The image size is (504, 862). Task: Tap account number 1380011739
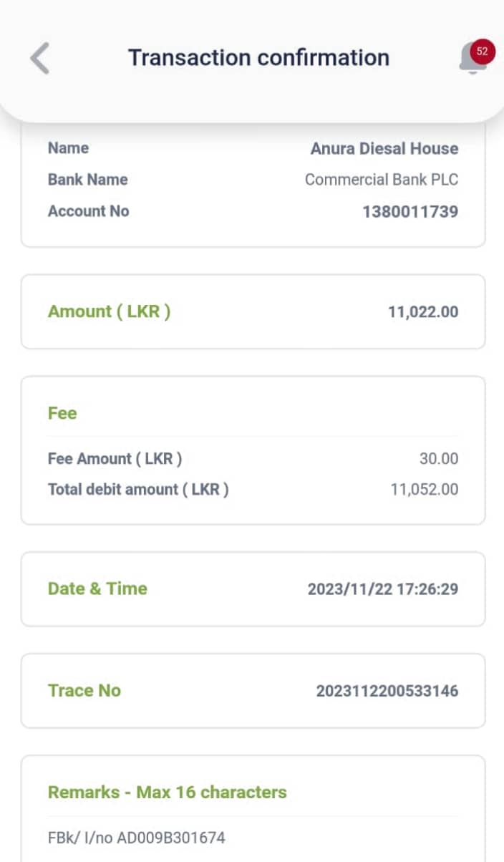pyautogui.click(x=410, y=211)
